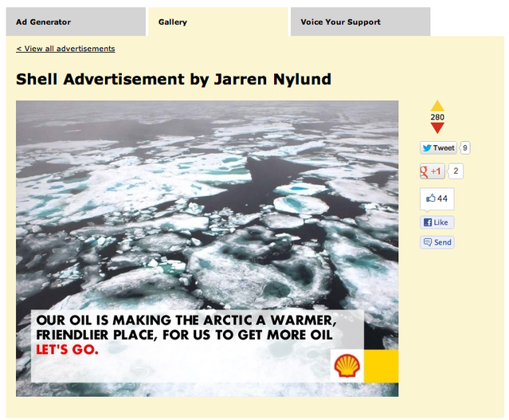The height and width of the screenshot is (420, 509).
Task: Select the Gallery tab
Action: pyautogui.click(x=217, y=22)
